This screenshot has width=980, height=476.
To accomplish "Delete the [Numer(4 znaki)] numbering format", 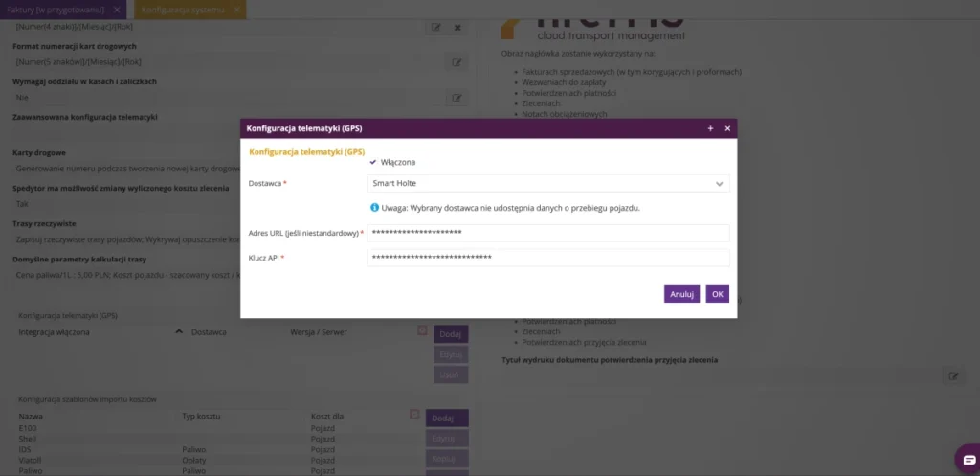I will pyautogui.click(x=457, y=27).
